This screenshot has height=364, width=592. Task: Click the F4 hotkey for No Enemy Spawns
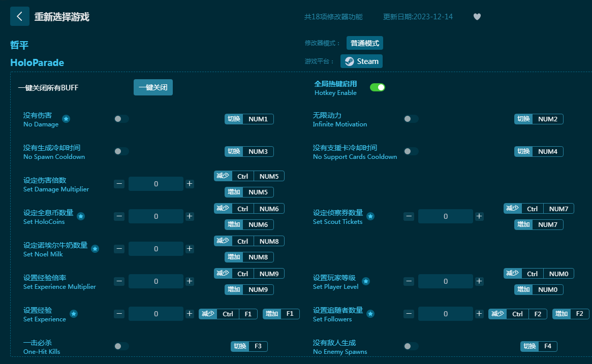pos(539,346)
